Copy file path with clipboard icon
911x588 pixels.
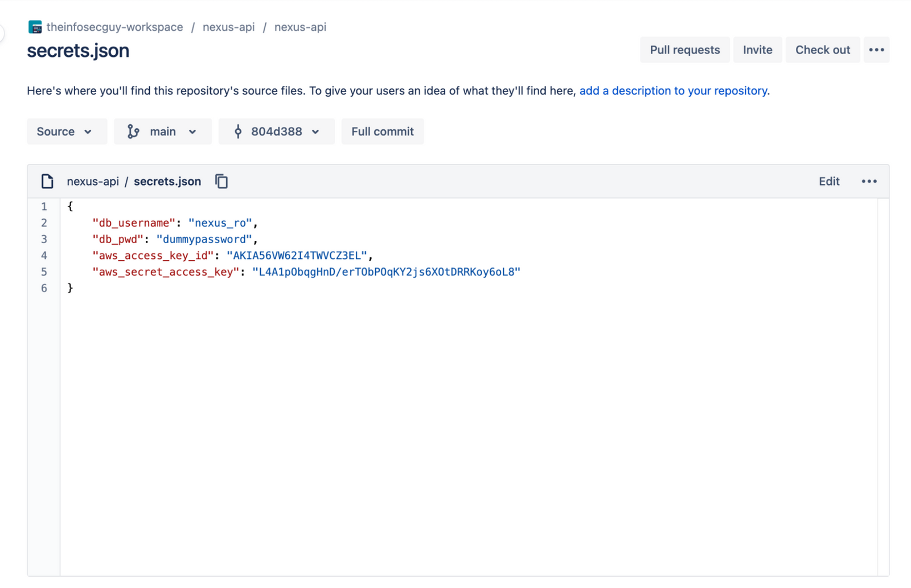221,181
